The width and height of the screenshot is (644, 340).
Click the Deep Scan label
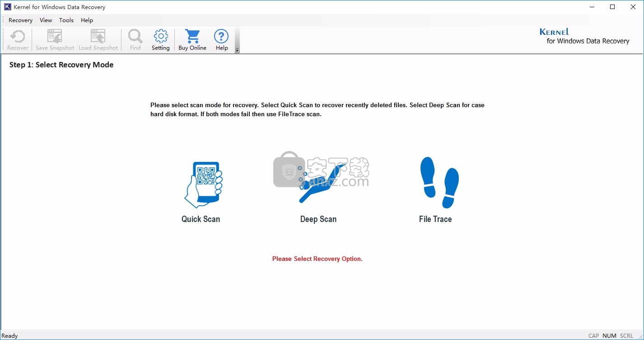click(318, 219)
